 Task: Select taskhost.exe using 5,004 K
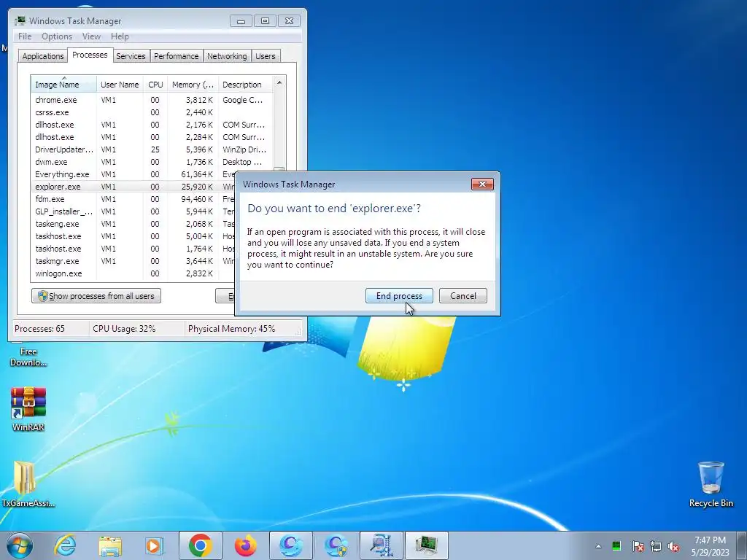[x=133, y=236]
